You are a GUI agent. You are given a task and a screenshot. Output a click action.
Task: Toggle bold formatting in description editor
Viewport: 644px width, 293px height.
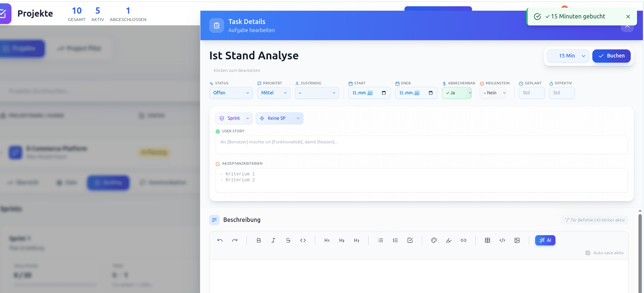point(259,240)
